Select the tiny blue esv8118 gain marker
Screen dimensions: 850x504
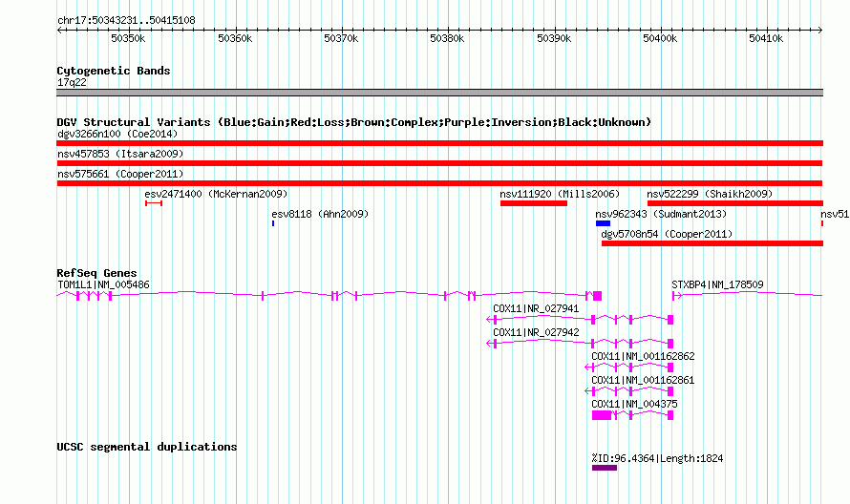(273, 223)
